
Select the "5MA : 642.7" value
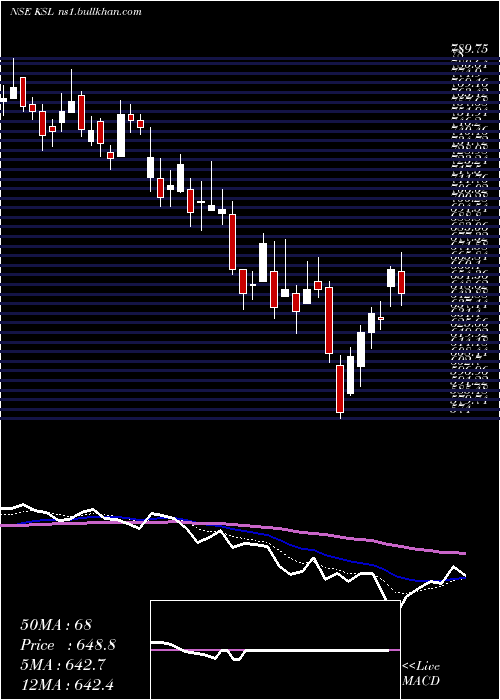point(63,665)
